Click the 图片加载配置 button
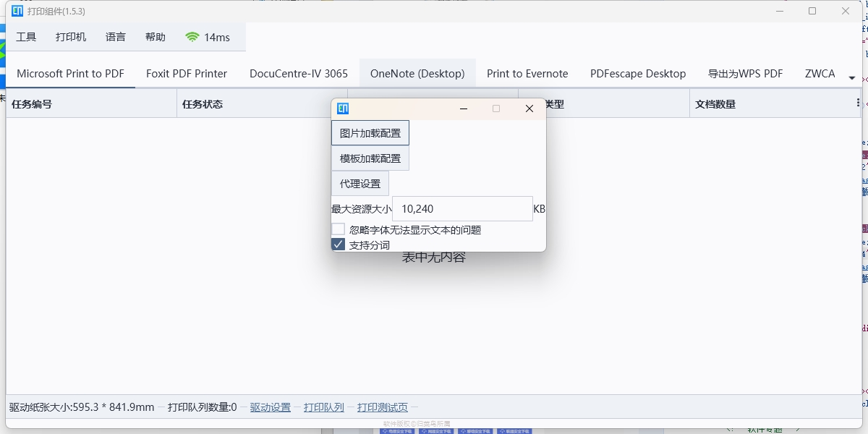 click(370, 133)
